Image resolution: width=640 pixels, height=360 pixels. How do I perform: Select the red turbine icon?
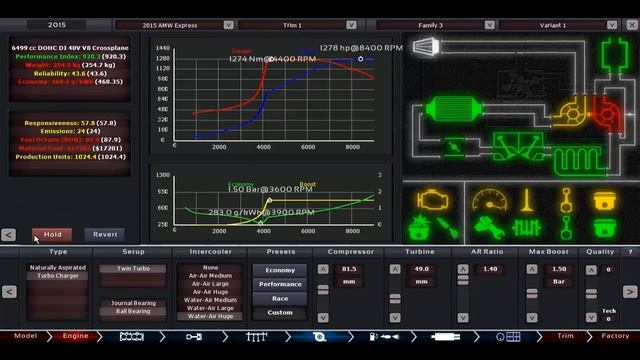click(x=607, y=113)
